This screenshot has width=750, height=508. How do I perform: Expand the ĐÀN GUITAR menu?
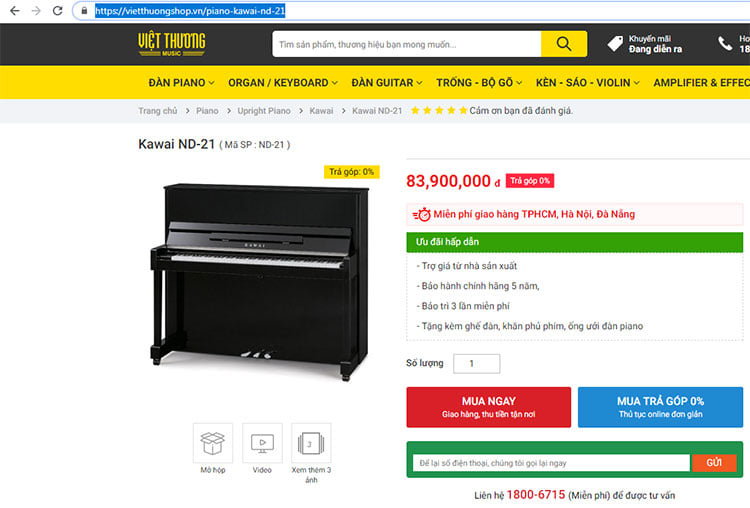pos(386,83)
